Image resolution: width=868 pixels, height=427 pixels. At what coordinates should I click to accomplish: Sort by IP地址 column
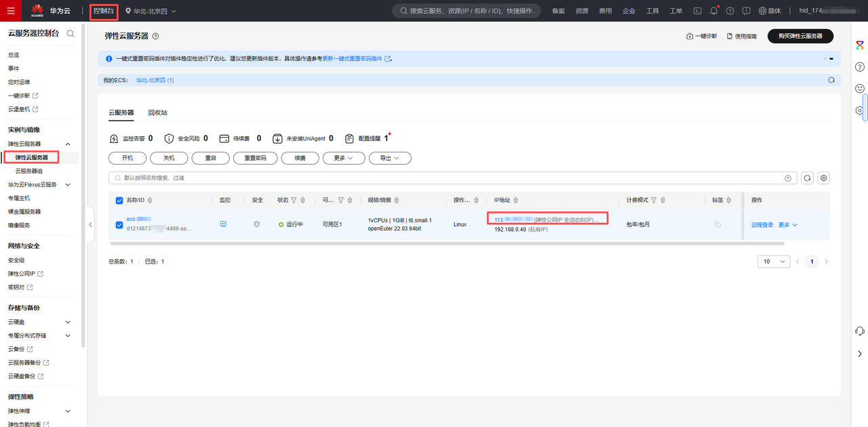[x=516, y=201]
